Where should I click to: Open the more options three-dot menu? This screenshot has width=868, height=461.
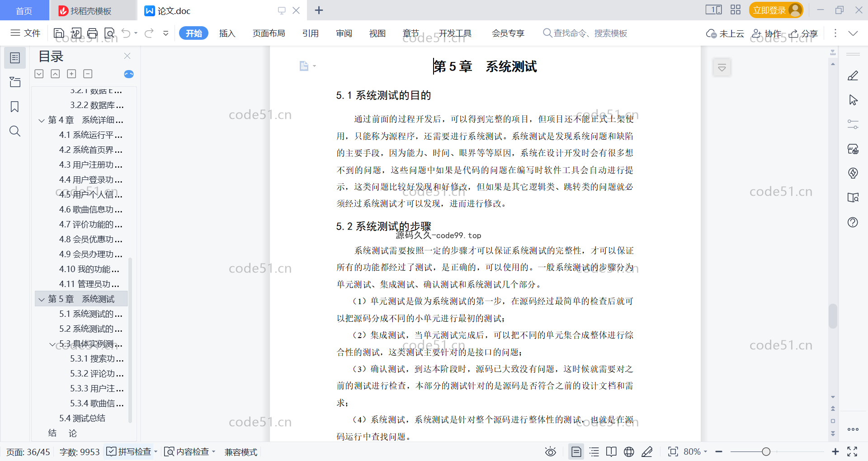[835, 33]
